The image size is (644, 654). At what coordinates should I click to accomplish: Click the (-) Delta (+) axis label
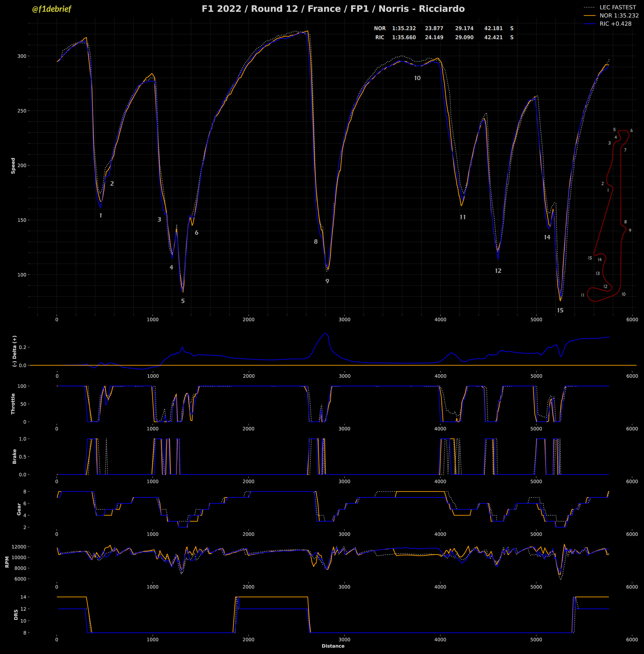(14, 351)
